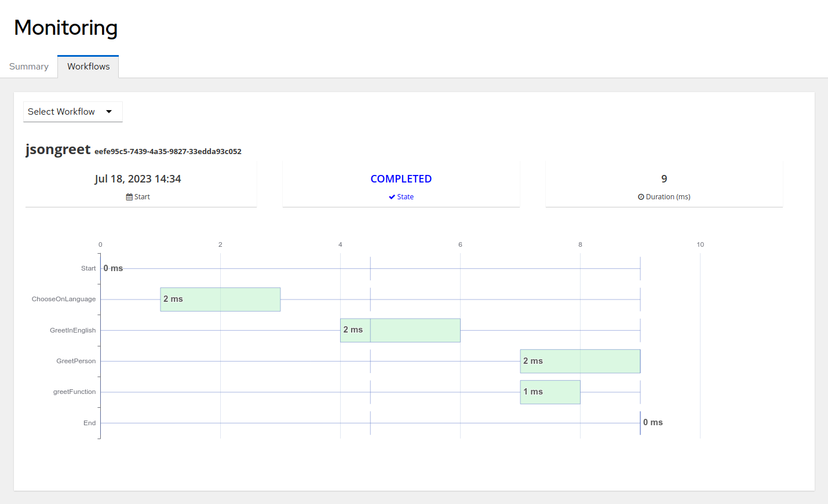This screenshot has height=504, width=828.
Task: Select the greetFunction 1 ms bar
Action: coord(549,392)
